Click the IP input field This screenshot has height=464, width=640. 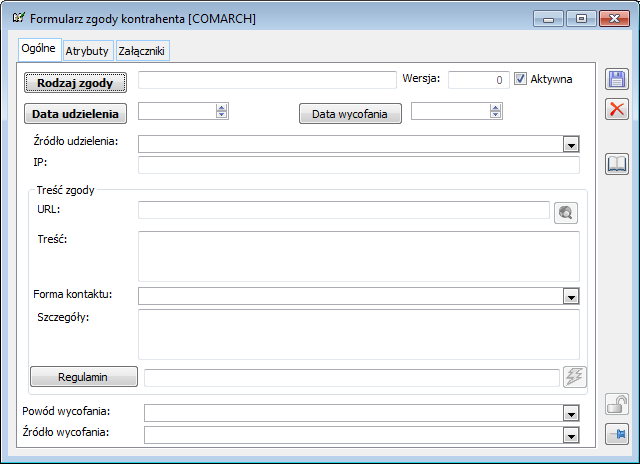[x=359, y=165]
